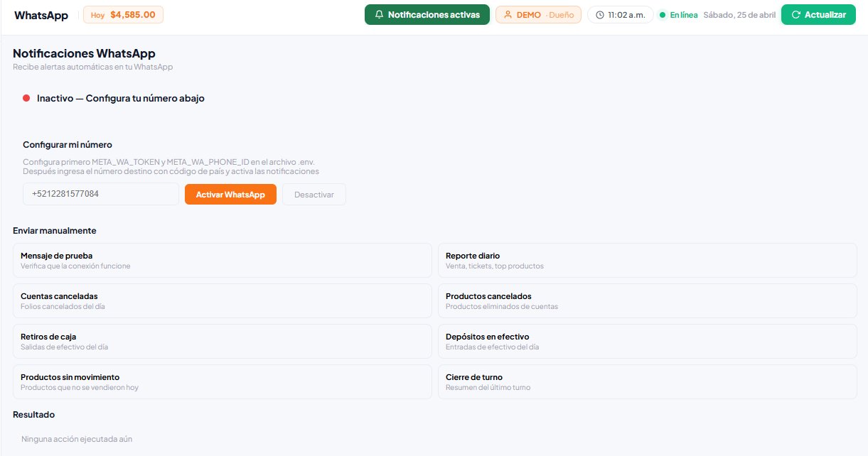The image size is (868, 456).
Task: Click the green En línea status dot
Action: 663,15
